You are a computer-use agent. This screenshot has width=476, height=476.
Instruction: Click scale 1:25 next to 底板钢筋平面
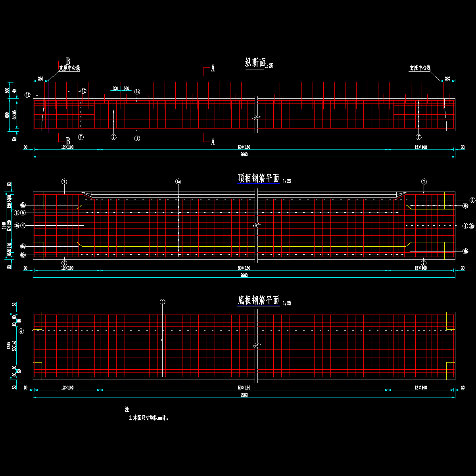click(286, 303)
